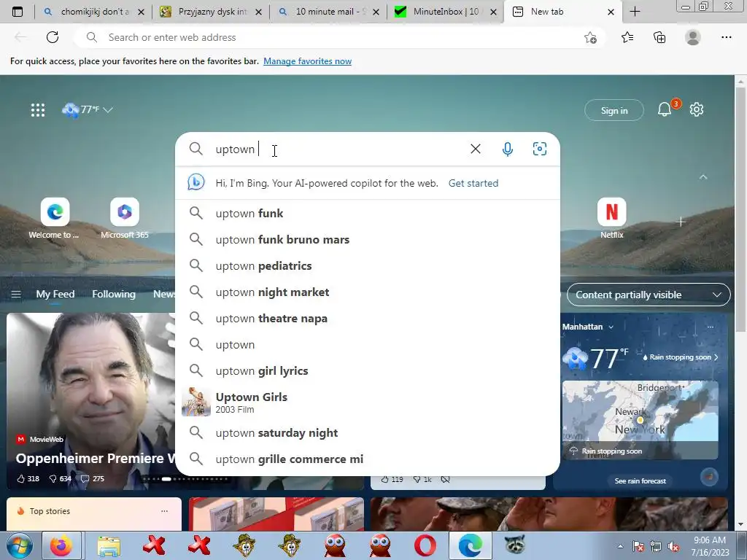
Task: Select suggestion uptown funk bruno mars
Action: tap(368, 239)
